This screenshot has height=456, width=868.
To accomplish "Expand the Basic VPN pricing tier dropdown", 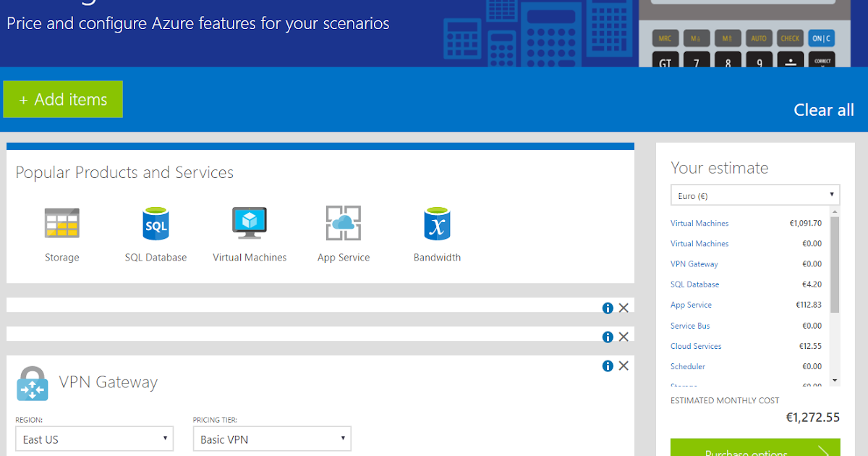I will tap(272, 439).
